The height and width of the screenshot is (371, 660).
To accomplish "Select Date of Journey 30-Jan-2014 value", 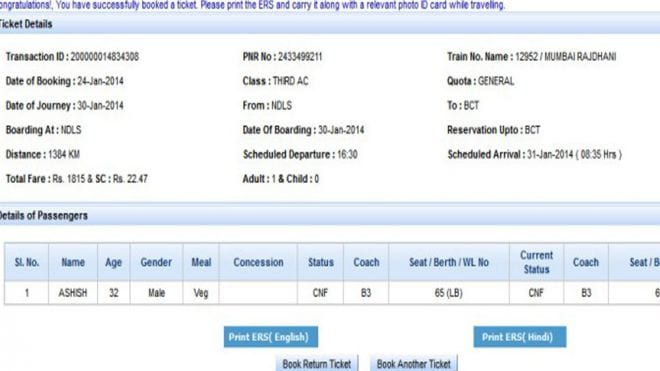I will [100, 106].
